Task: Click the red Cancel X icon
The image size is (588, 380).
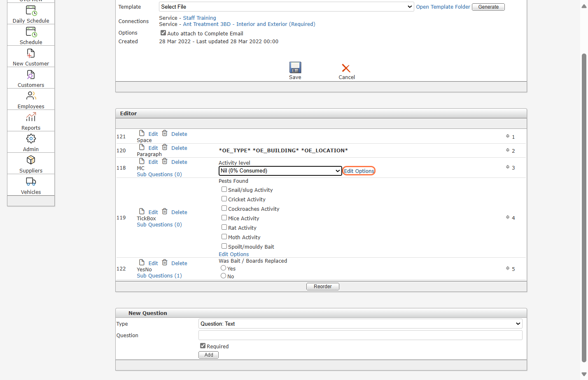Action: pyautogui.click(x=346, y=68)
